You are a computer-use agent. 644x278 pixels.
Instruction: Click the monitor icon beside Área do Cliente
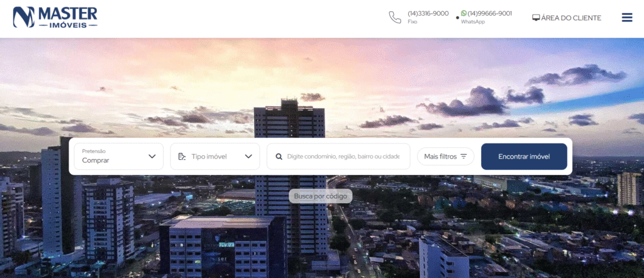(536, 18)
